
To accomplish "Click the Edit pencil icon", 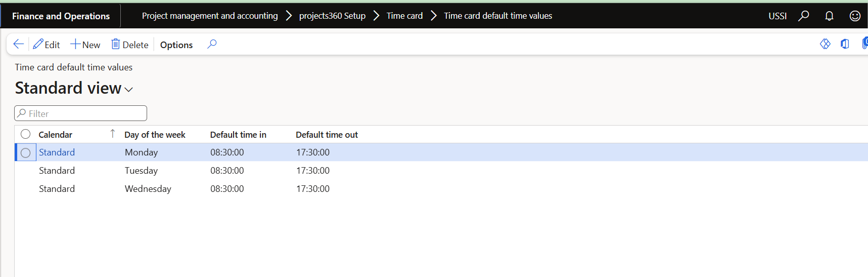I will pos(38,45).
